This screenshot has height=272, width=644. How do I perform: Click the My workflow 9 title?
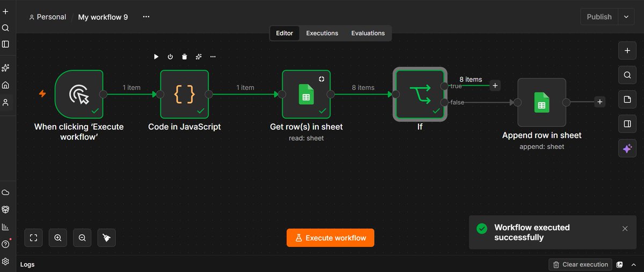pyautogui.click(x=103, y=17)
